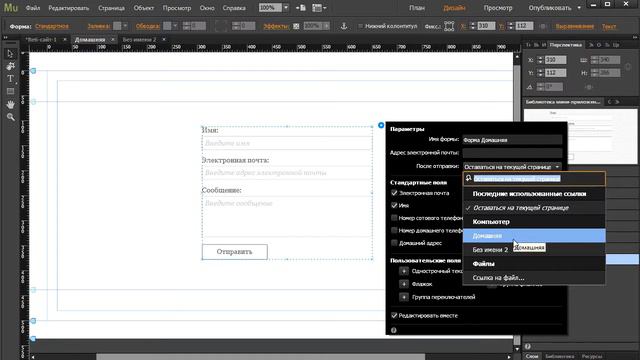Viewport: 640px width, 360px height.
Task: Click the reference point grid icon
Action: tap(449, 26)
